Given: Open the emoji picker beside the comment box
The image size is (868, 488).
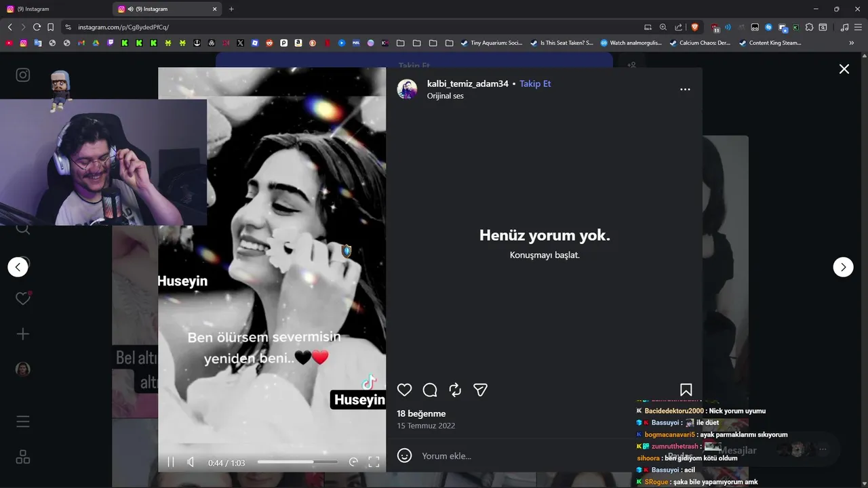Looking at the screenshot, I should coord(404,455).
